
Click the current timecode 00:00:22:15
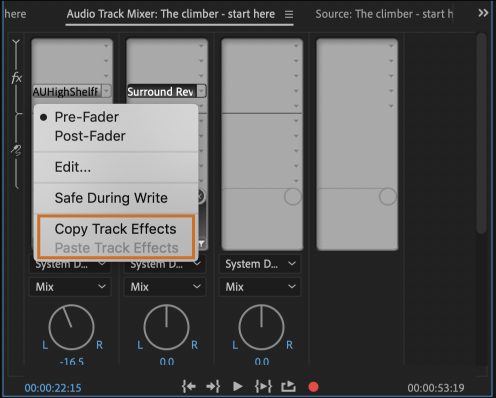pyautogui.click(x=53, y=388)
